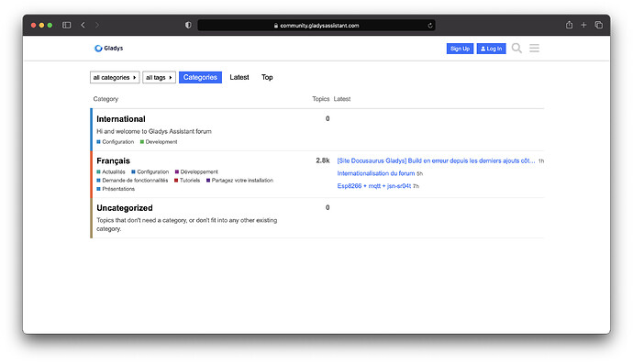This screenshot has height=364, width=633.
Task: Click the 2.8k topics count
Action: (323, 160)
